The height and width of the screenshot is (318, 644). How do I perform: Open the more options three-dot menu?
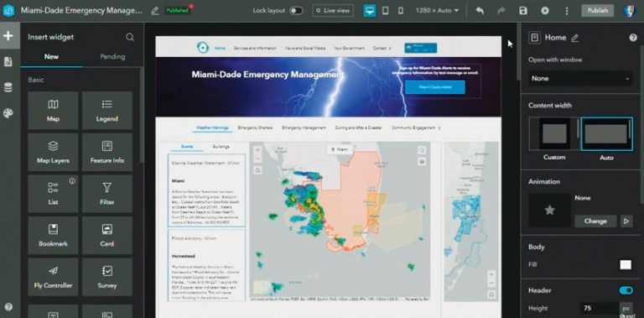(x=567, y=11)
